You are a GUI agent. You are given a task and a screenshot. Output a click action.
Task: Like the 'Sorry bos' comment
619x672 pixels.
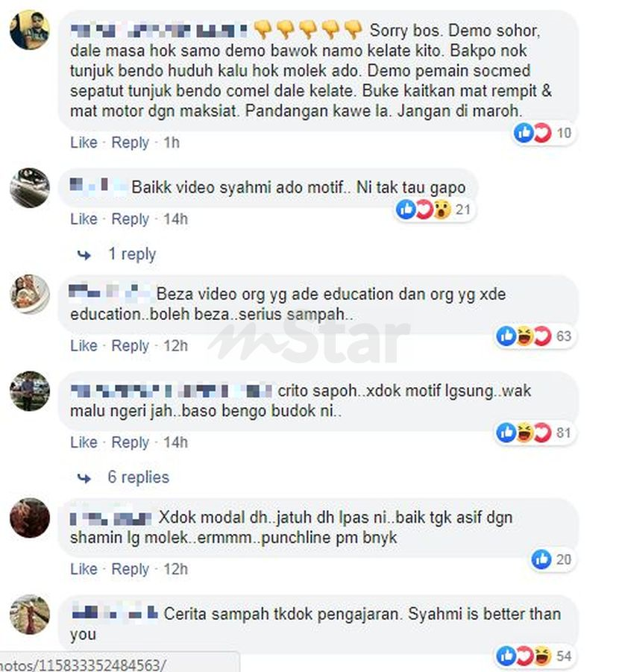pos(84,142)
